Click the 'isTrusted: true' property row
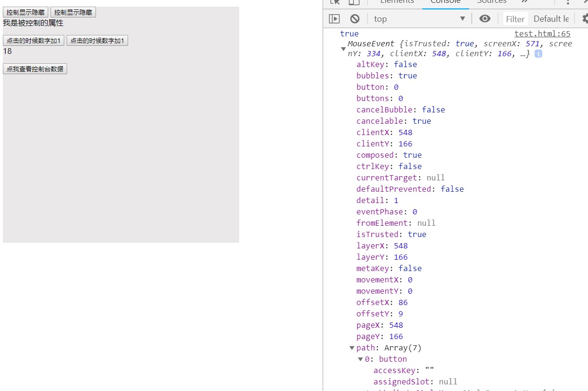Screen dimensions: 588x391 (391, 234)
